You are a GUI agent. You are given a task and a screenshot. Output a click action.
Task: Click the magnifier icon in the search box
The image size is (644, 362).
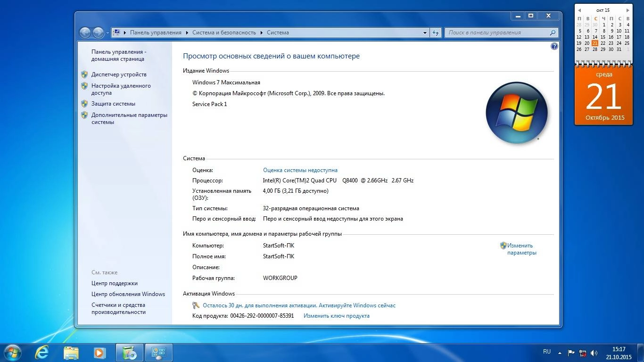(553, 33)
